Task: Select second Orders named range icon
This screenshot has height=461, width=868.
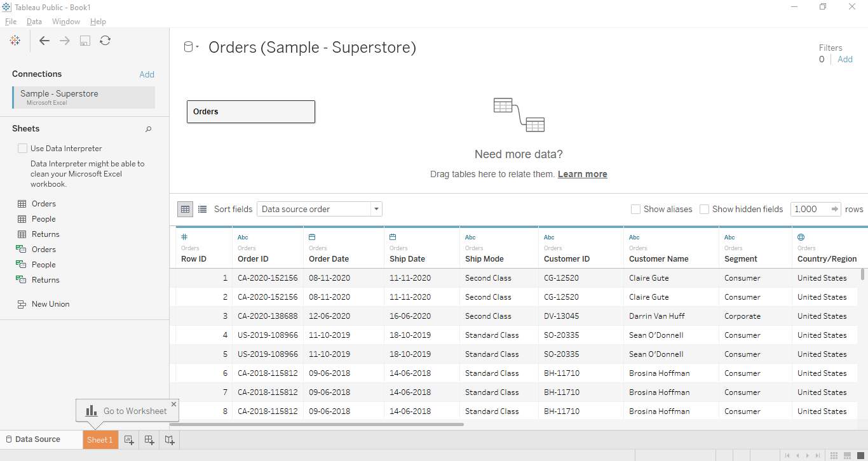Action: point(22,250)
